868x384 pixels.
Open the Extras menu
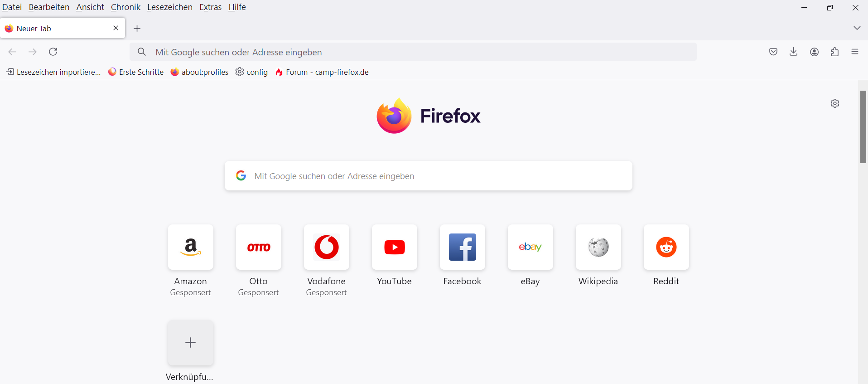pos(211,7)
